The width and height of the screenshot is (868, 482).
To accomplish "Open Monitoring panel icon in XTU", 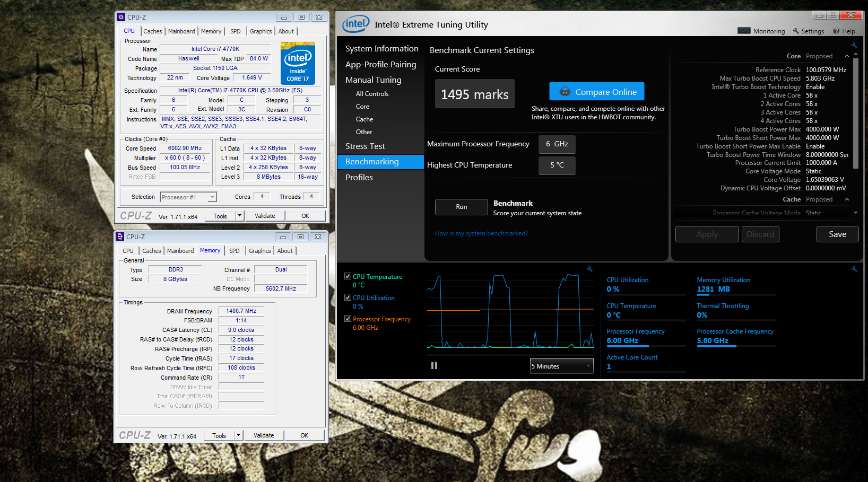I will [x=744, y=31].
